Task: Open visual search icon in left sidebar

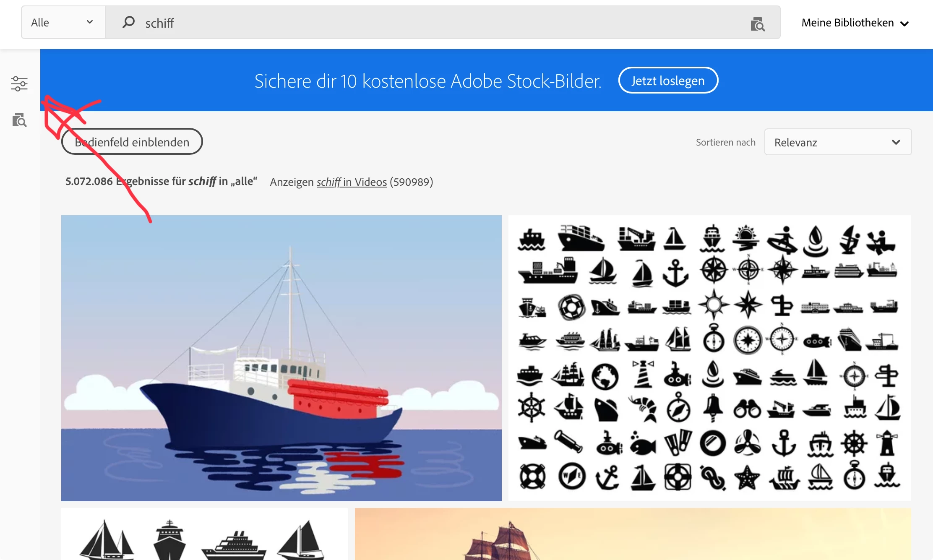Action: point(19,120)
